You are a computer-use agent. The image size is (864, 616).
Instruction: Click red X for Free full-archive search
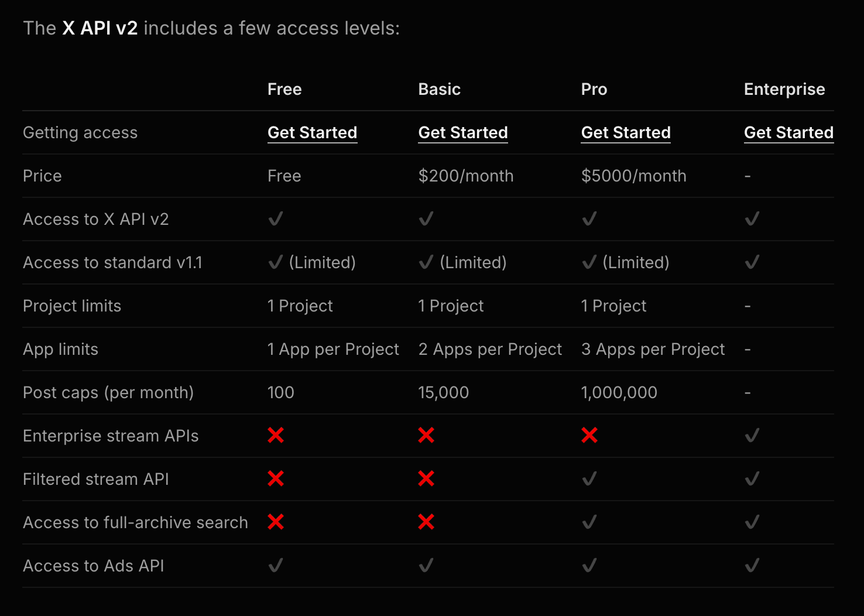(x=276, y=522)
